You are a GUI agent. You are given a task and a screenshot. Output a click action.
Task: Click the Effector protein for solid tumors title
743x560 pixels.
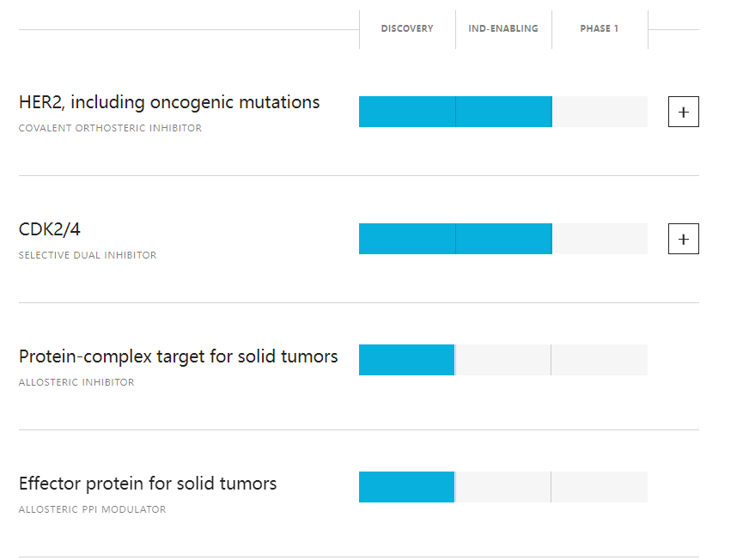pyautogui.click(x=148, y=484)
